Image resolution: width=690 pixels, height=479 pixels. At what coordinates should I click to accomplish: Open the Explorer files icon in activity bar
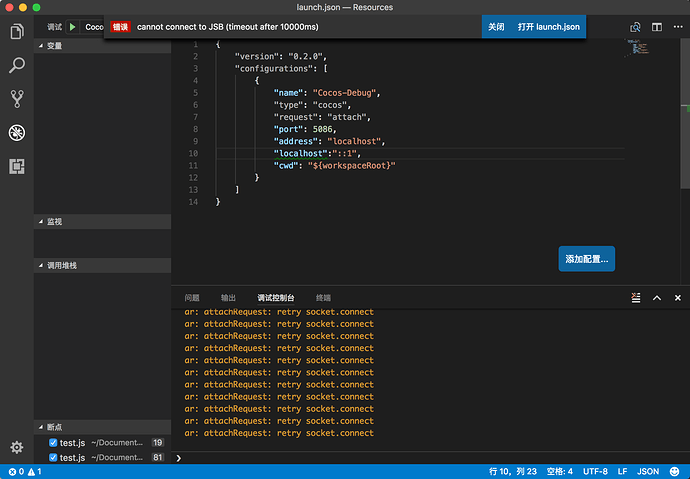click(x=16, y=32)
